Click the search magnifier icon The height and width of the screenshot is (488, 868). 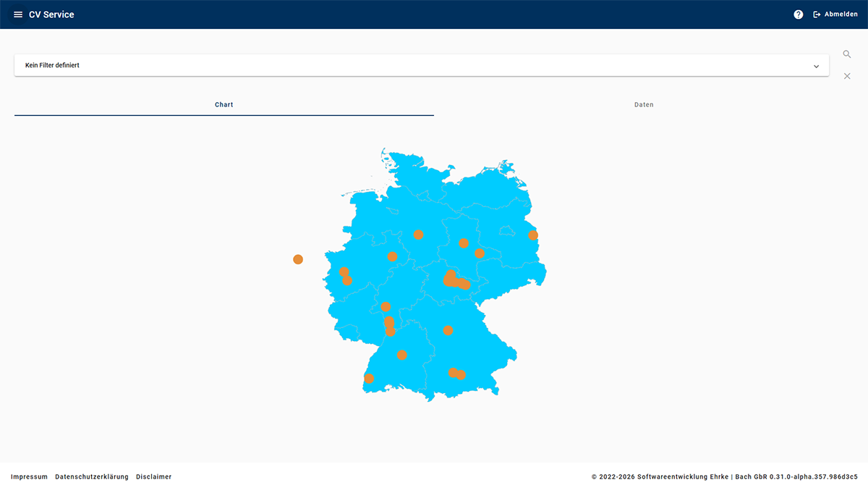pos(847,54)
